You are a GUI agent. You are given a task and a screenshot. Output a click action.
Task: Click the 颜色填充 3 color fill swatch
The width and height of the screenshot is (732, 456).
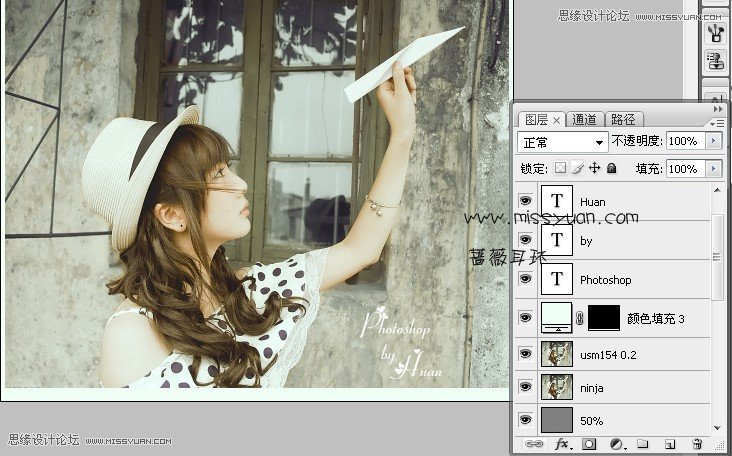pos(556,317)
